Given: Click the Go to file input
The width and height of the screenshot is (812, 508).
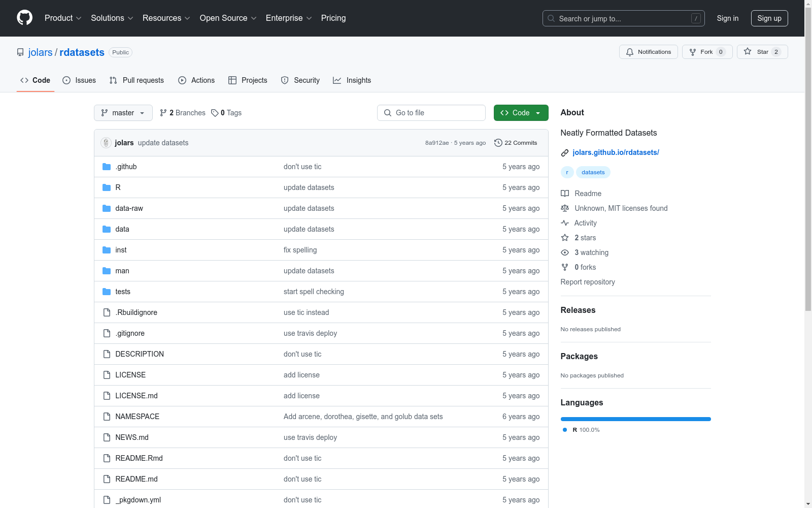Looking at the screenshot, I should coord(431,113).
